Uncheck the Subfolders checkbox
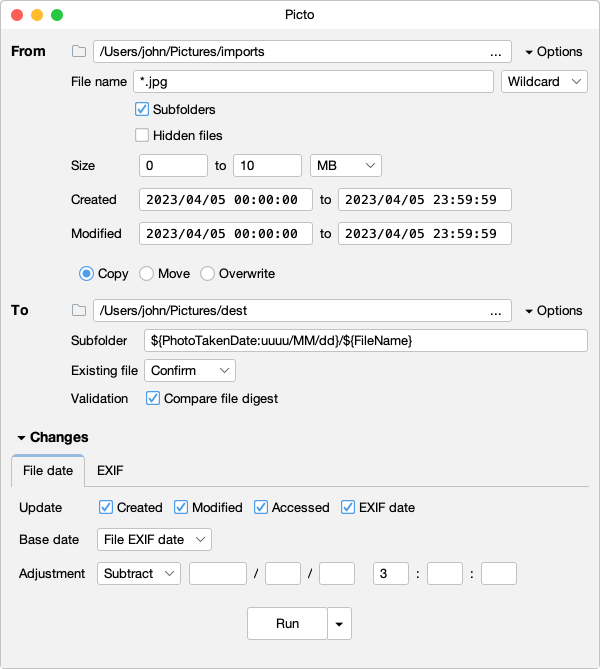 pos(142,109)
